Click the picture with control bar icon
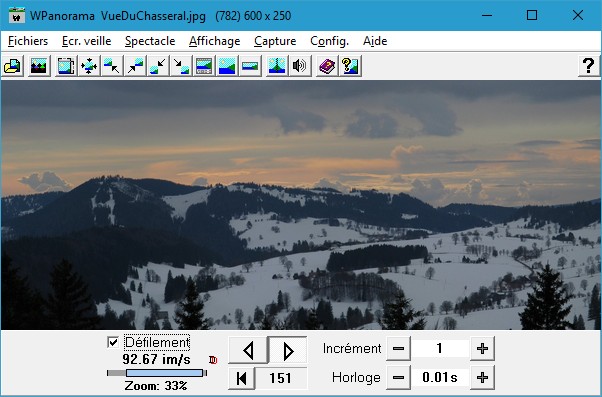This screenshot has width=602, height=397. point(204,66)
